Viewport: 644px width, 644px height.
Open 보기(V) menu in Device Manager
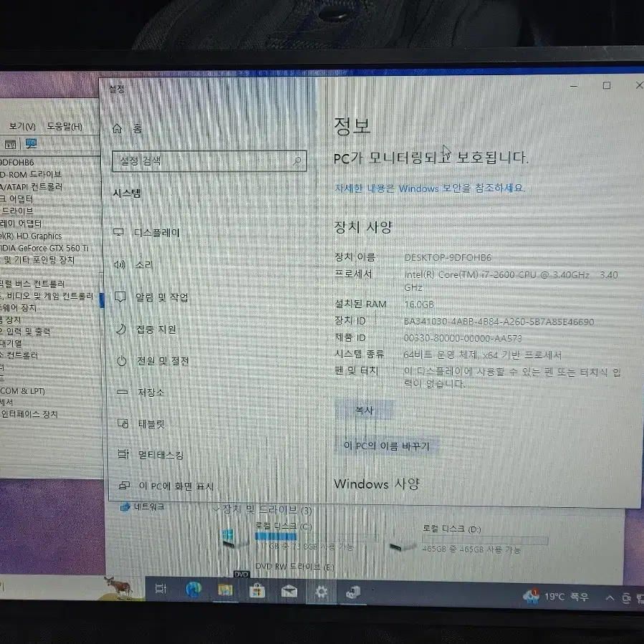coord(22,127)
